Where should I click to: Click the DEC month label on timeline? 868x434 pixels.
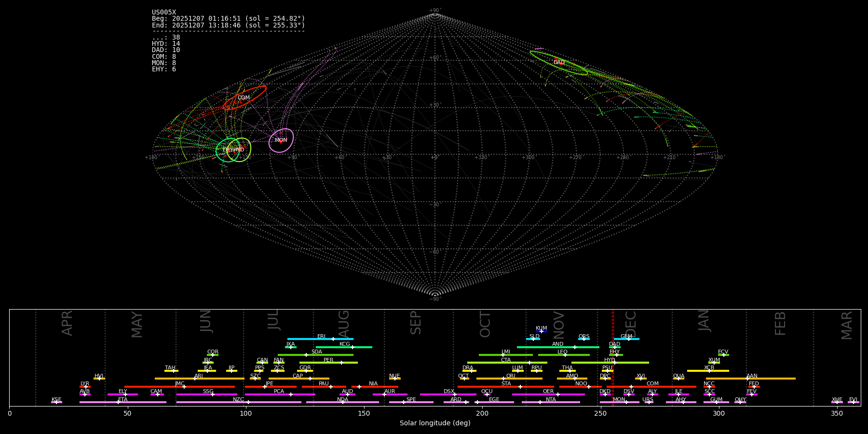[631, 324]
